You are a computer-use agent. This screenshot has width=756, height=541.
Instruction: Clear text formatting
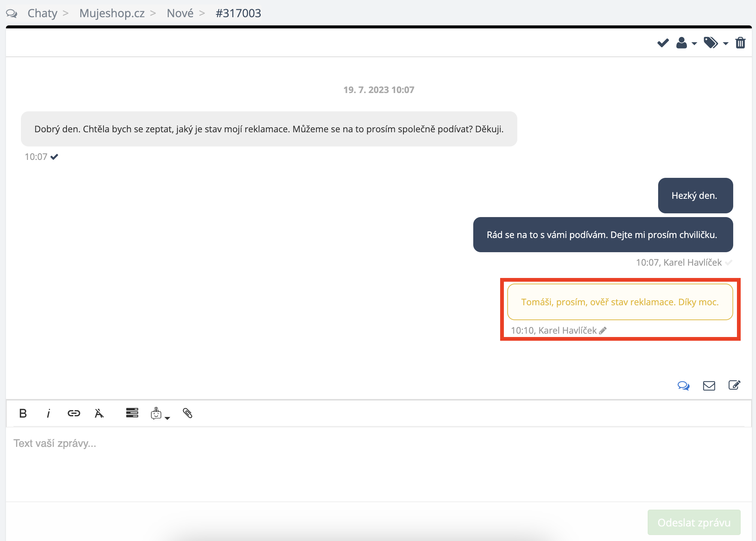tap(99, 413)
